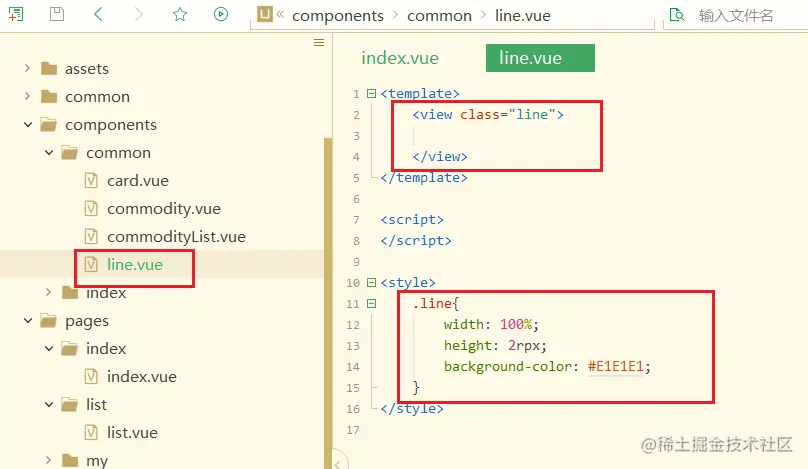Select the common folder under components

[119, 153]
